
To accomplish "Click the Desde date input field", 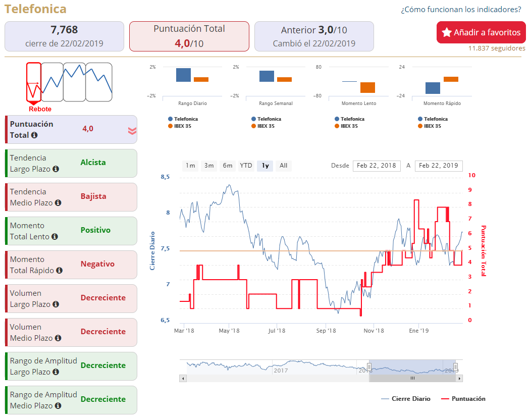I will pyautogui.click(x=377, y=166).
